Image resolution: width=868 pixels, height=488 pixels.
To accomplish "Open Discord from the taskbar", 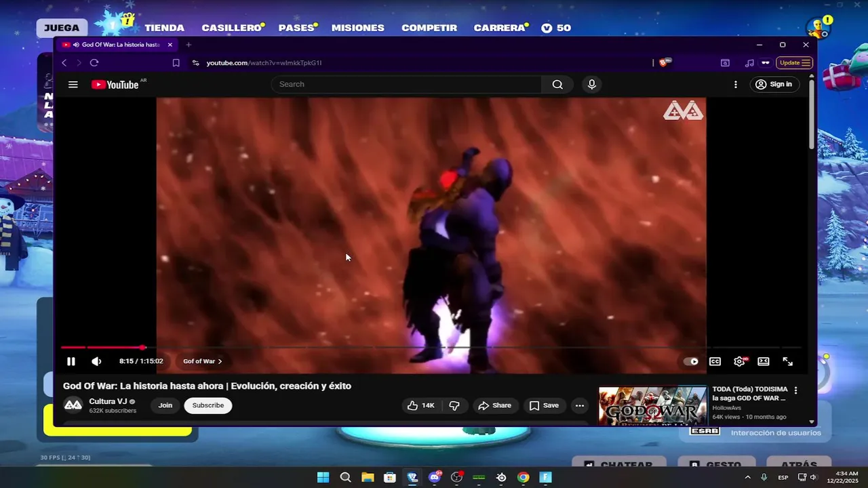I will click(435, 477).
